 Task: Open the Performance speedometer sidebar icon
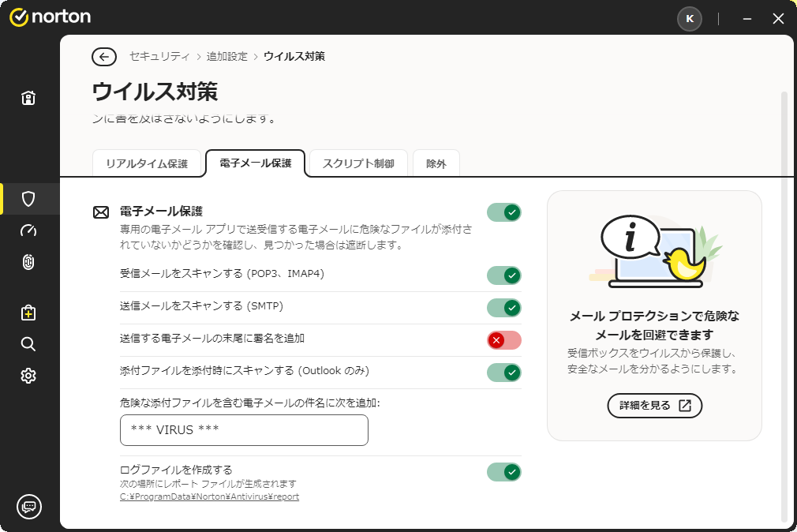28,230
